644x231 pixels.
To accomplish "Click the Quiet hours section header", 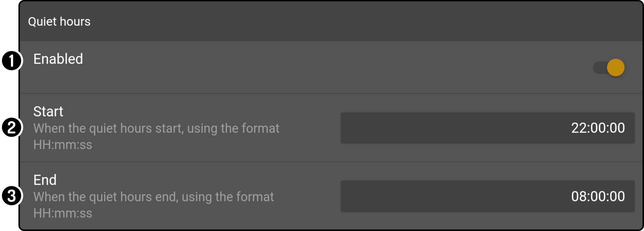I will click(331, 22).
